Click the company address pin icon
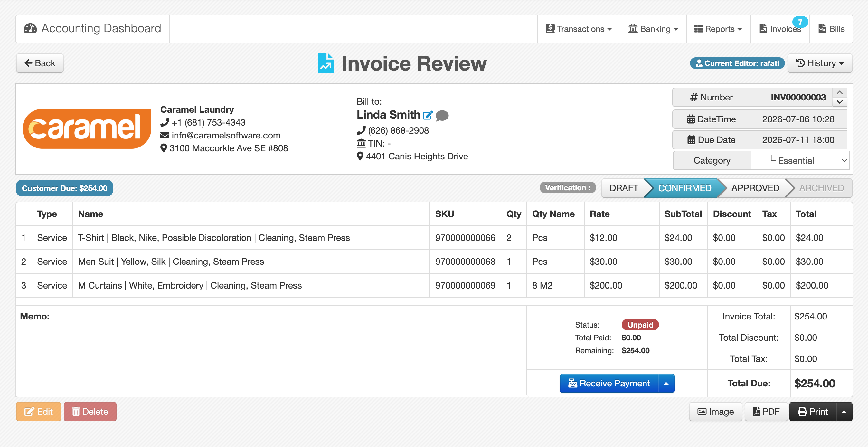868x447 pixels. (x=164, y=148)
